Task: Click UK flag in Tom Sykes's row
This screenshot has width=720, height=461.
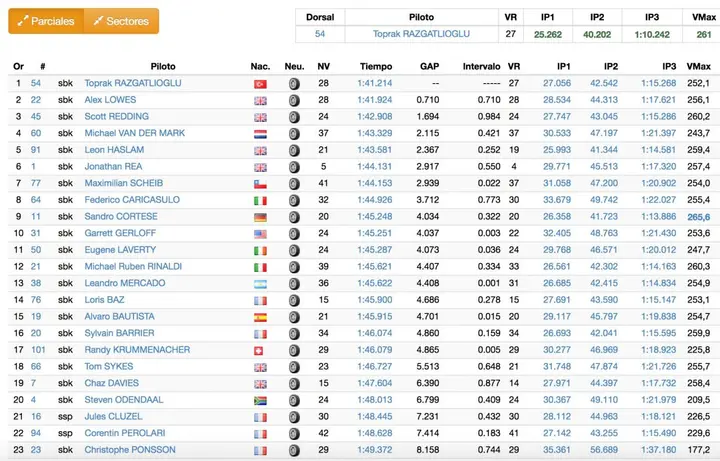Action: 260,367
